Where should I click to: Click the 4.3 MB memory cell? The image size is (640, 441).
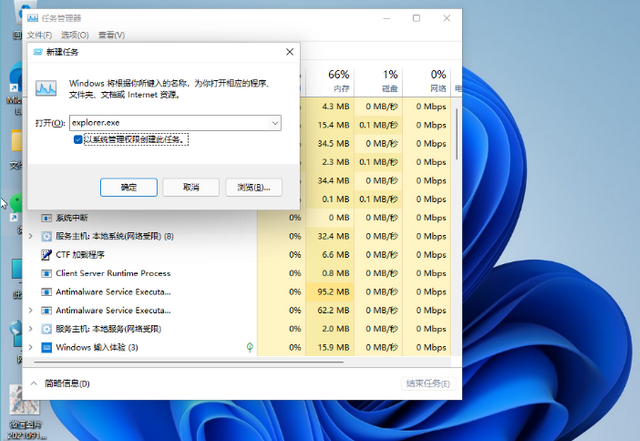pyautogui.click(x=330, y=107)
